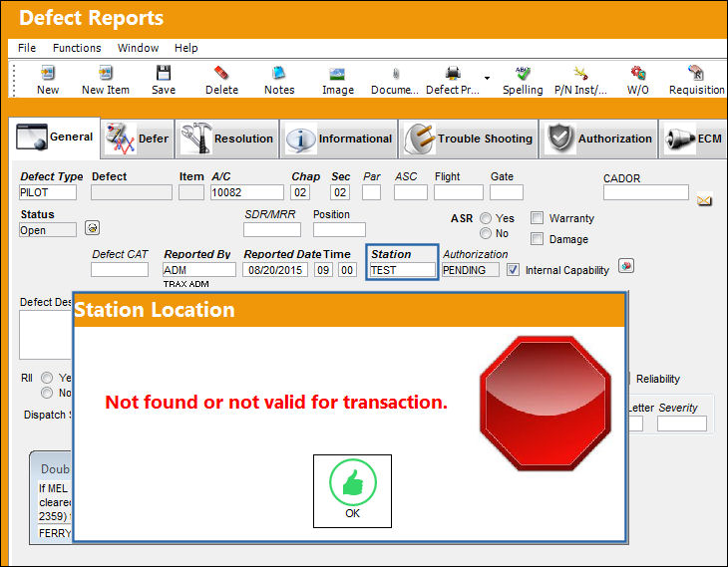Expand the Defect Print dropdown arrow

pos(487,78)
